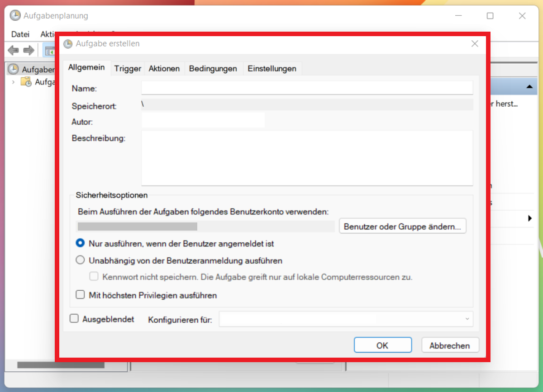The height and width of the screenshot is (392, 543).
Task: Click the clock icon in Aufgabenplanung's title bar
Action: 15,16
